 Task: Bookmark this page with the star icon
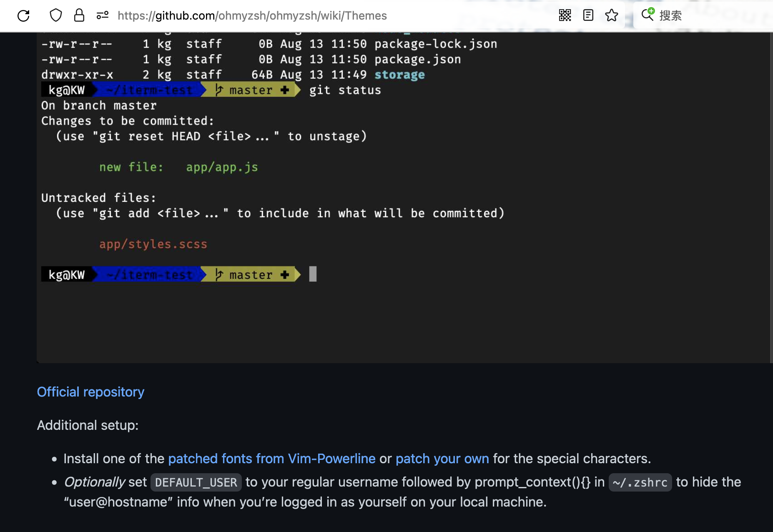612,15
